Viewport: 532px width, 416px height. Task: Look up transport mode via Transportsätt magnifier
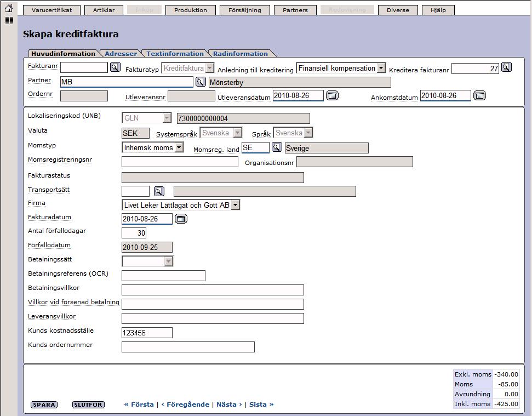click(x=159, y=191)
